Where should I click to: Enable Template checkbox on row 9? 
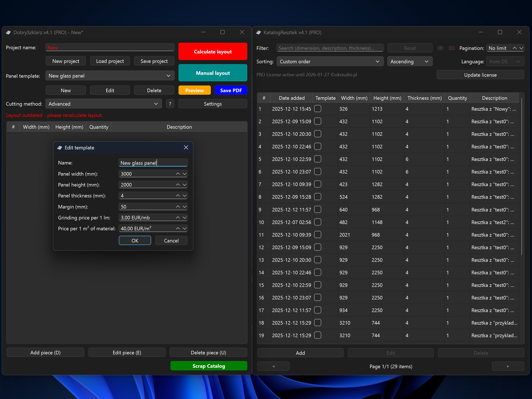pyautogui.click(x=317, y=210)
